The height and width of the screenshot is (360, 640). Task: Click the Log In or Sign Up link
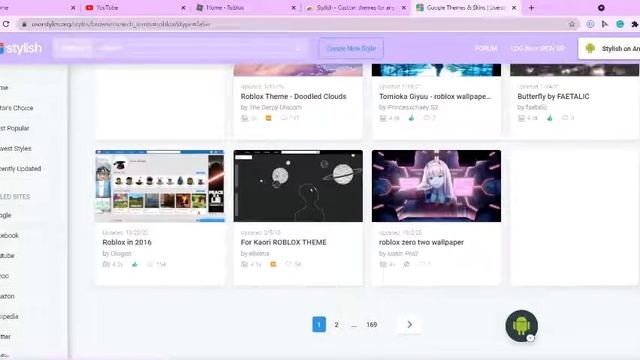click(x=538, y=48)
